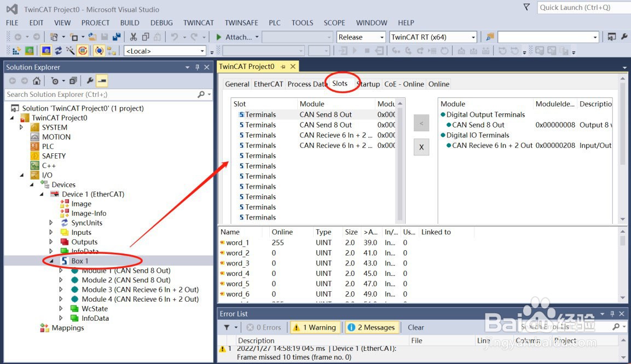
Task: Collapse the I/O tree node
Action: click(21, 175)
